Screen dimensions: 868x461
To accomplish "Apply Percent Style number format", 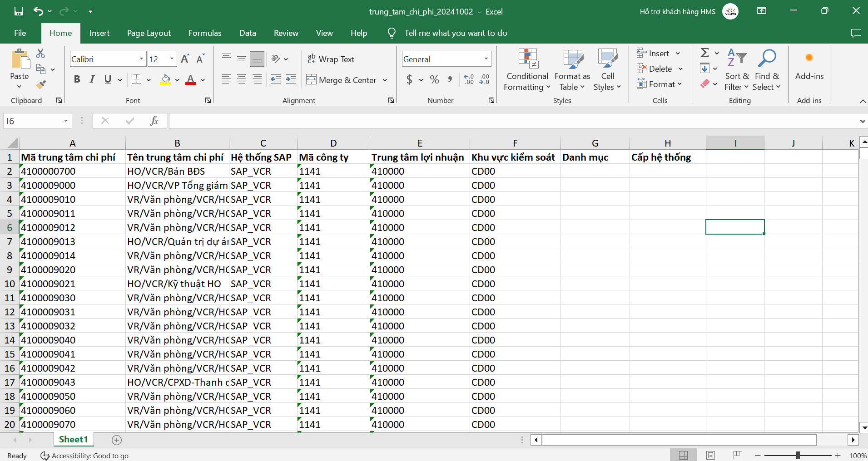I will click(434, 80).
